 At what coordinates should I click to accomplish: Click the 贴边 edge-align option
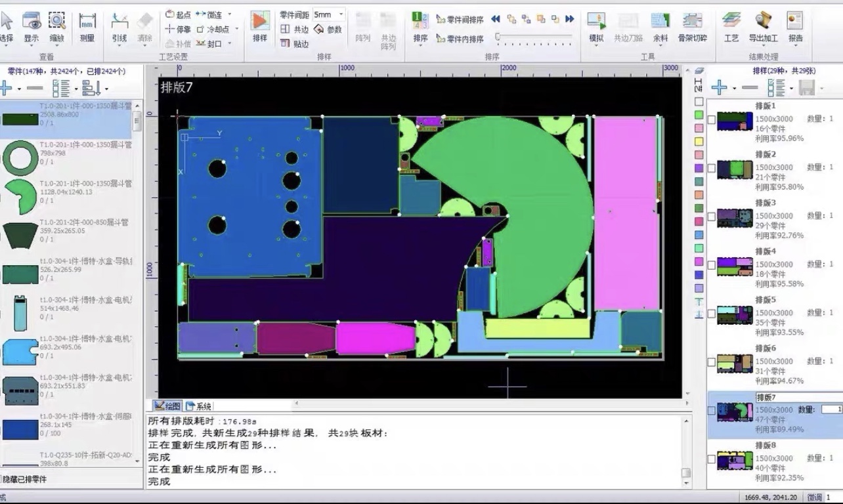tap(295, 44)
